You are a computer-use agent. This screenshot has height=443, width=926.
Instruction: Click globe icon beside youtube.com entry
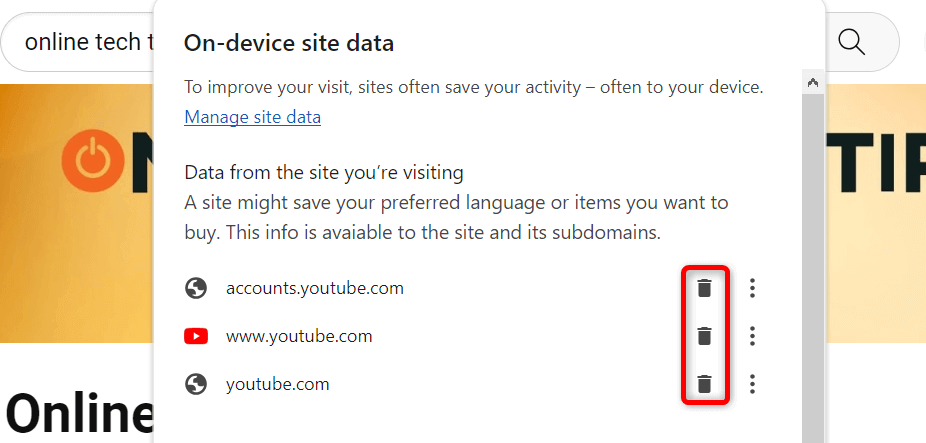[x=196, y=384]
